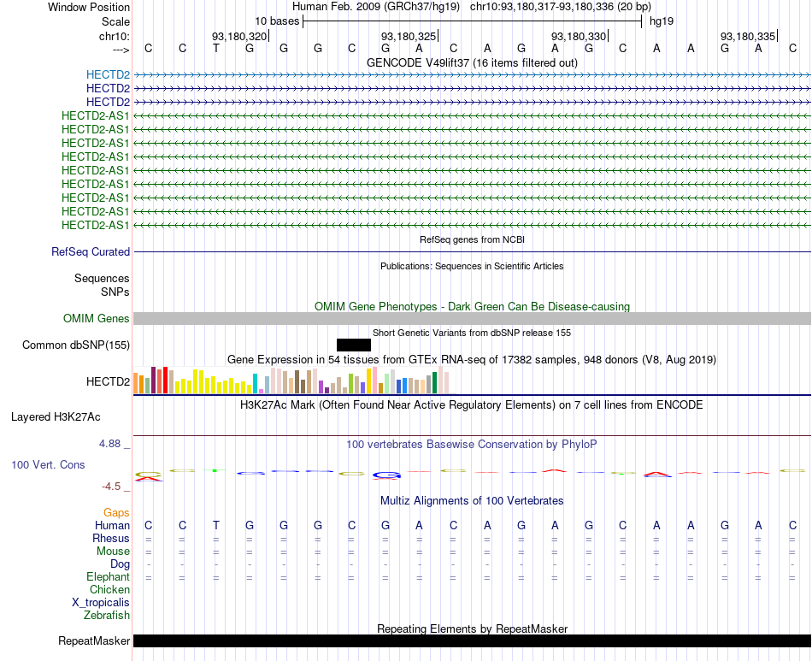Click the last HECTD2-AS1 transcript arrow line
Screen dimensions: 812x661
tap(472, 226)
